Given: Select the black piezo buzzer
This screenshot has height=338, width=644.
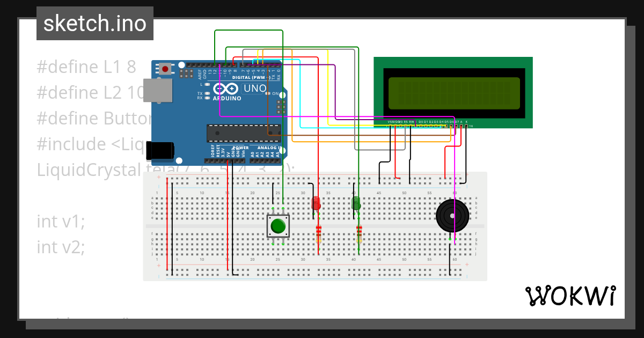Looking at the screenshot, I should (453, 215).
